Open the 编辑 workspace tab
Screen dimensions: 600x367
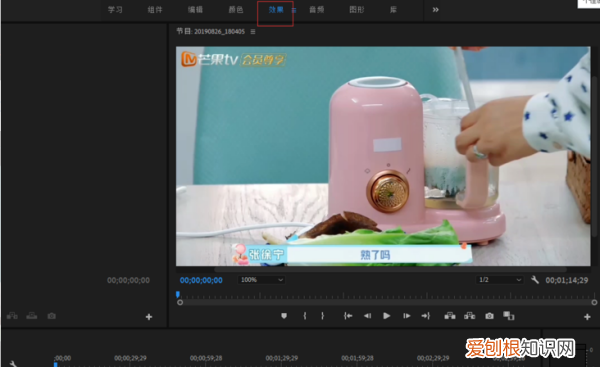(195, 10)
